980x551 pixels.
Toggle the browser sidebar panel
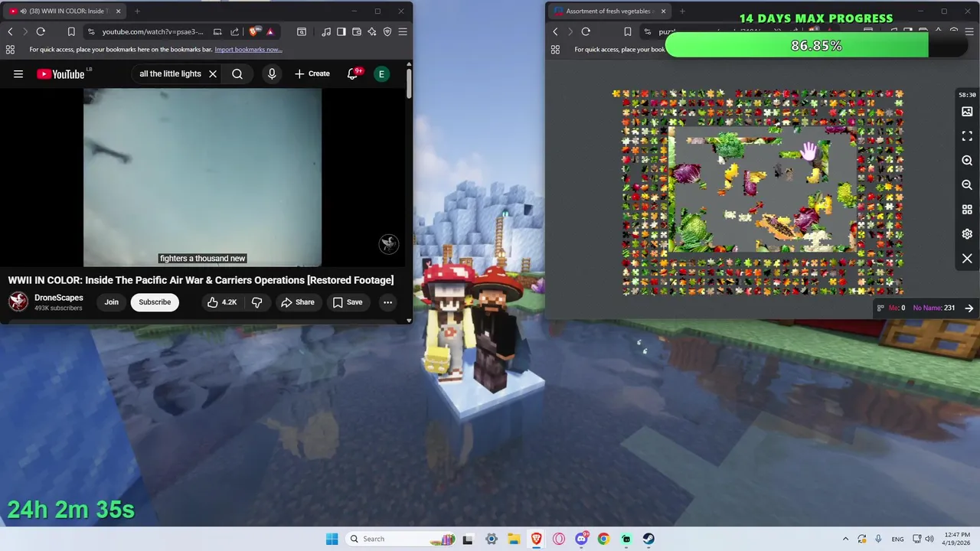click(341, 31)
